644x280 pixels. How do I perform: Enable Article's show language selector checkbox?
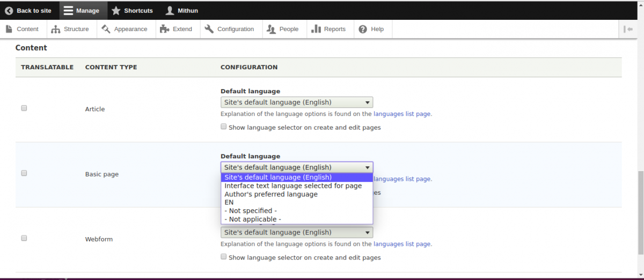tap(224, 127)
